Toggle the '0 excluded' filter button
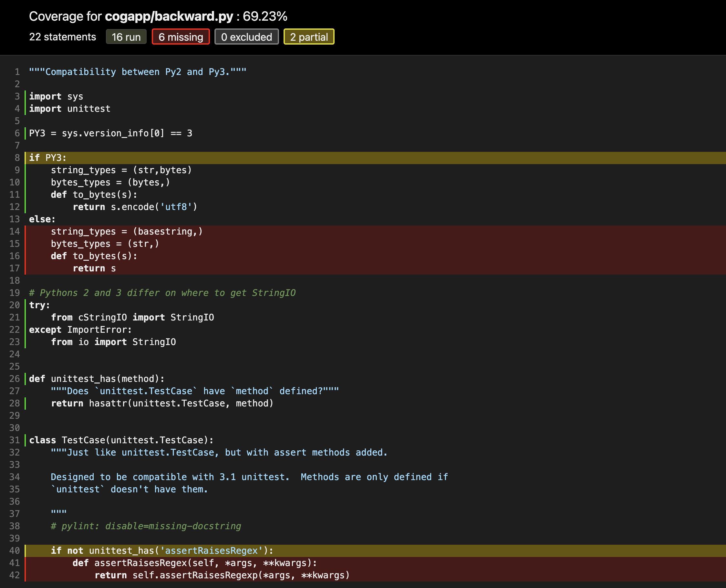The height and width of the screenshot is (588, 726). pos(246,37)
